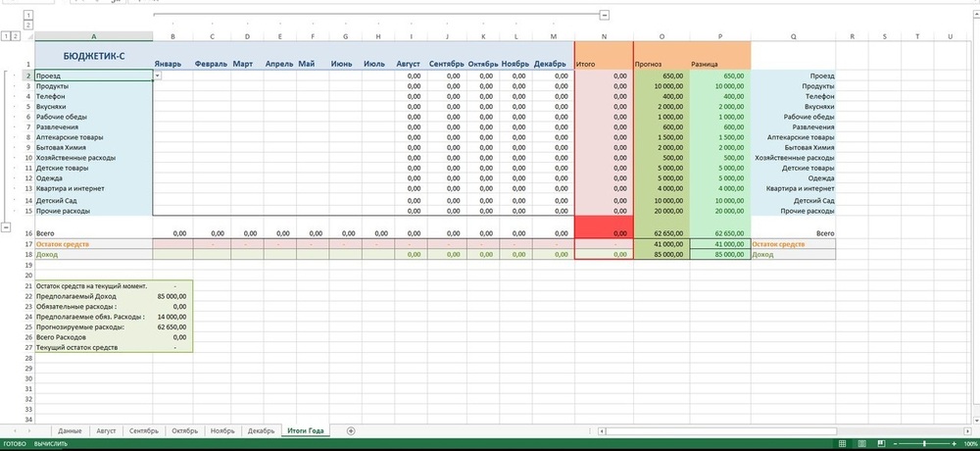Click zoom in plus icon
Image resolution: width=980 pixels, height=451 pixels.
point(955,444)
